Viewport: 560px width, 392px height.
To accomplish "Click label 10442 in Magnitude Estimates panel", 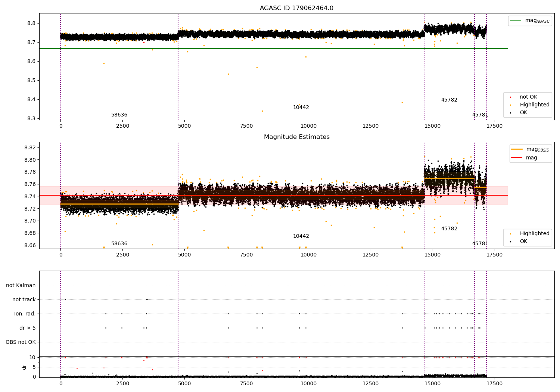I will pos(301,236).
